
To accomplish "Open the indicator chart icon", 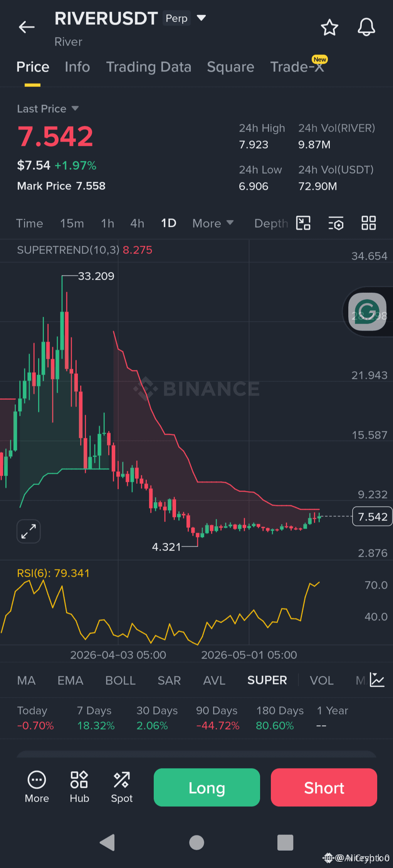I will (x=377, y=680).
